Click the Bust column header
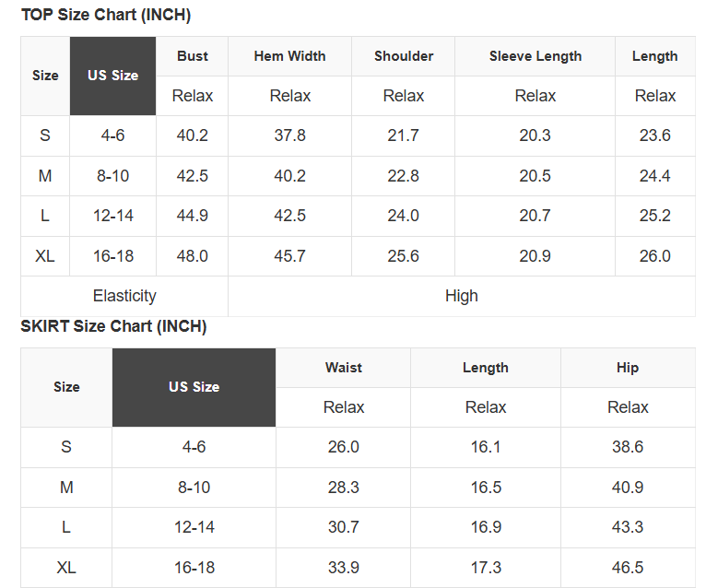718x588 pixels. pos(193,56)
